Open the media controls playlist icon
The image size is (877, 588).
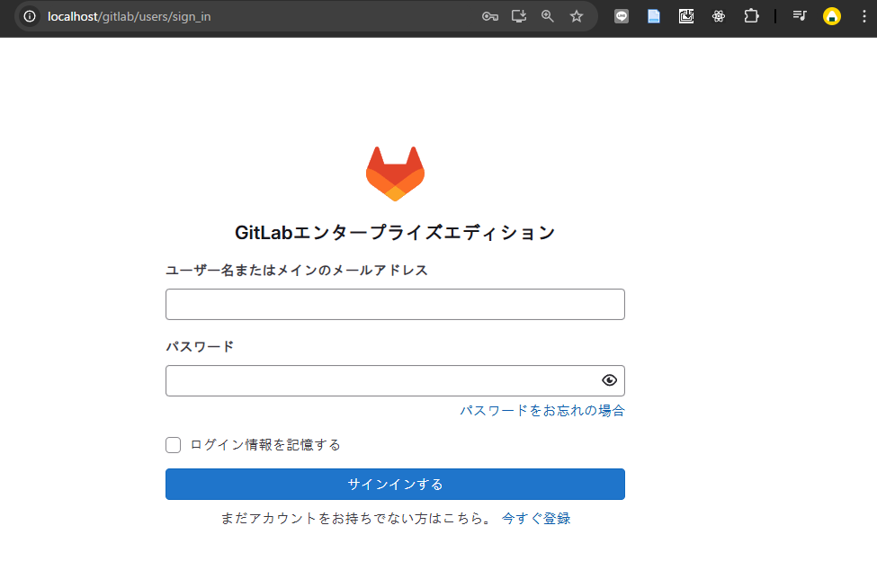click(x=800, y=16)
